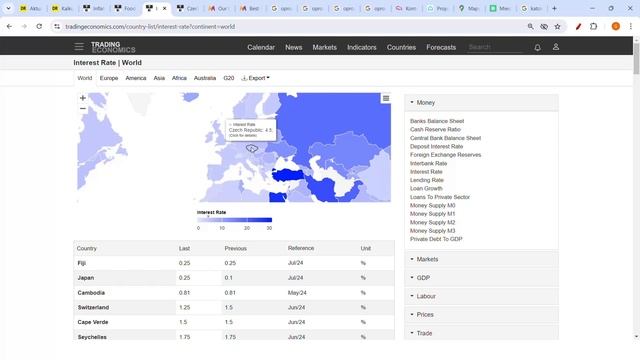Viewport: 640px width, 360px height.
Task: Open the Export dropdown
Action: (x=256, y=78)
